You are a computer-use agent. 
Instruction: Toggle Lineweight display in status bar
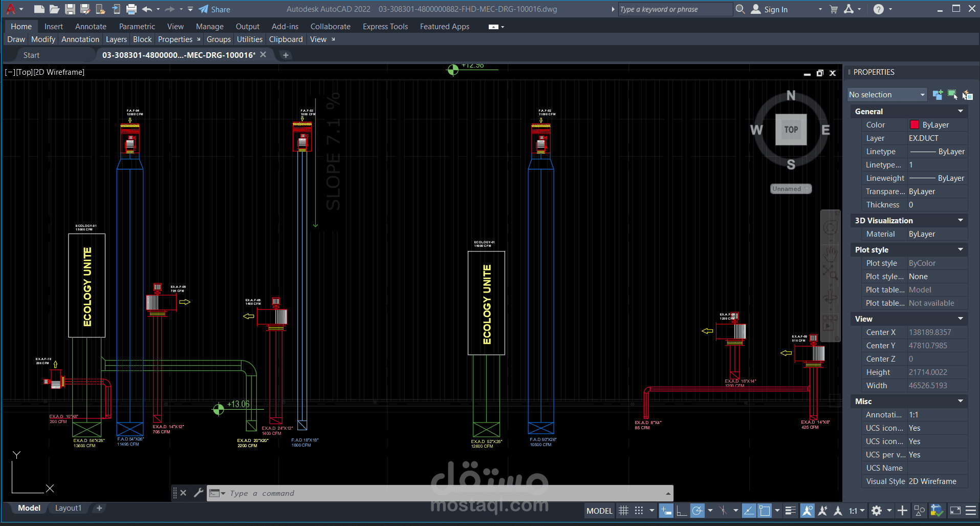(791, 511)
